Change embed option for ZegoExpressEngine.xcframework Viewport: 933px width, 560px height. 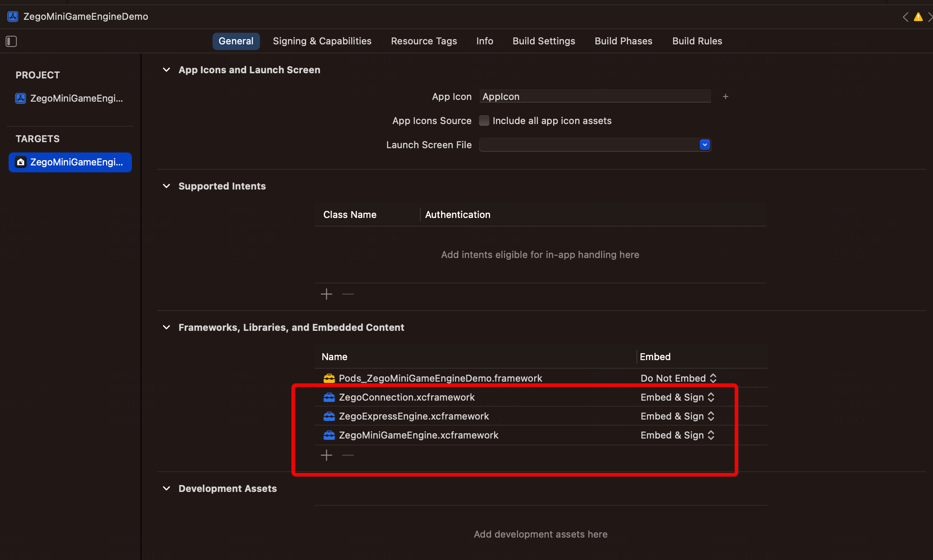click(x=677, y=416)
